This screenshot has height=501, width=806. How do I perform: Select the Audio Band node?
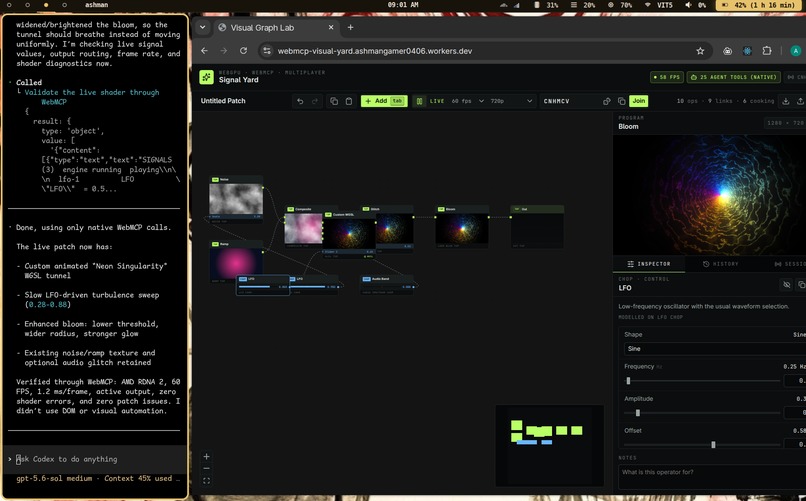(x=388, y=285)
